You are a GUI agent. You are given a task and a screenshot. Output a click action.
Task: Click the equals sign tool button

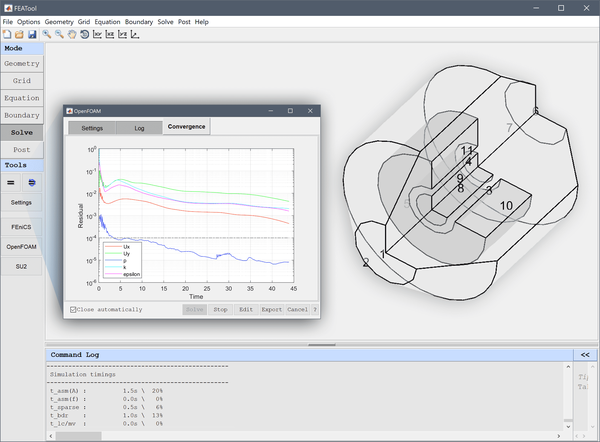(11, 183)
